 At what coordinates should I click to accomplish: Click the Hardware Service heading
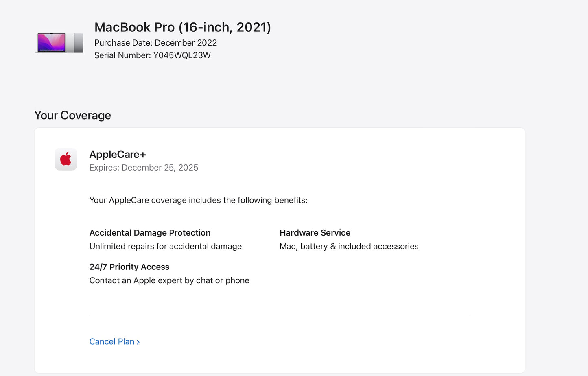pyautogui.click(x=315, y=233)
